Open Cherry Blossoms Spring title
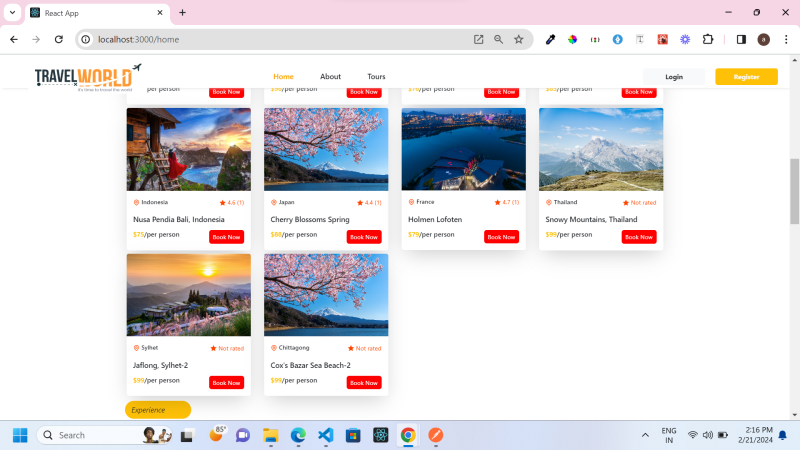This screenshot has height=450, width=800. [310, 219]
